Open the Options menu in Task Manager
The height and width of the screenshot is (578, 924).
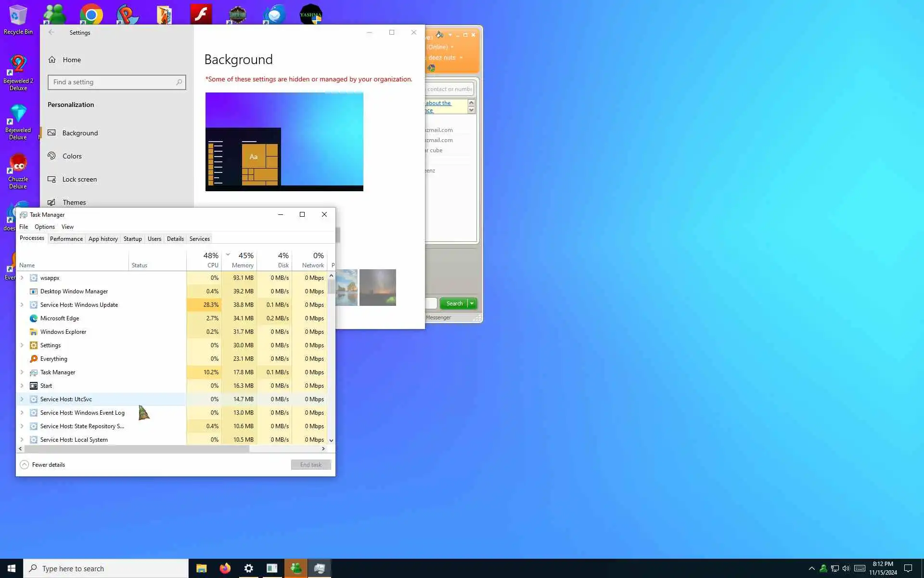click(44, 227)
